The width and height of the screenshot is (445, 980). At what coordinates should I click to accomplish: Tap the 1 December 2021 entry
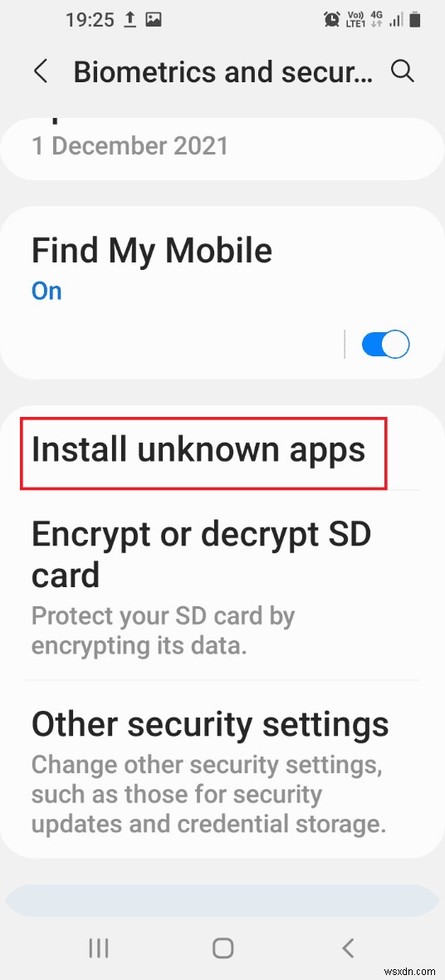click(130, 145)
